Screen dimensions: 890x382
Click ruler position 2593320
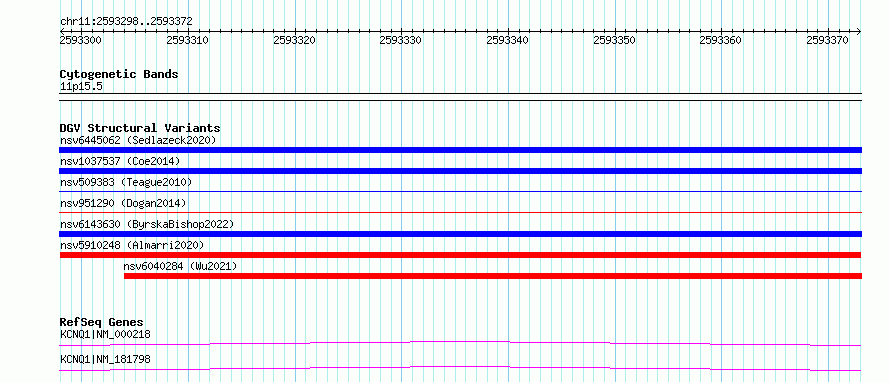click(294, 40)
